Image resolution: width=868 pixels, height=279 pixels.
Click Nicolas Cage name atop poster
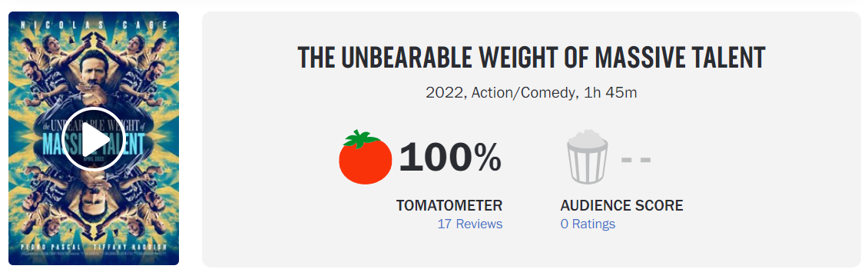pos(94,26)
